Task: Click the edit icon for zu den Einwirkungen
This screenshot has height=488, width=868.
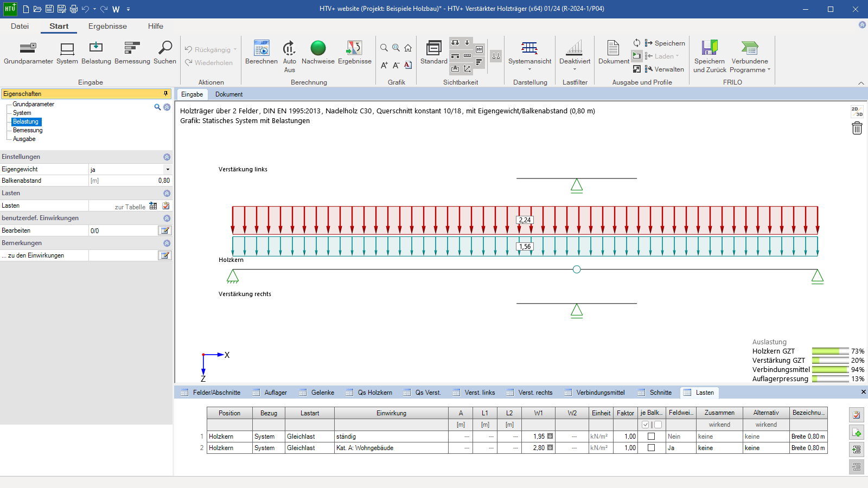Action: (x=165, y=255)
